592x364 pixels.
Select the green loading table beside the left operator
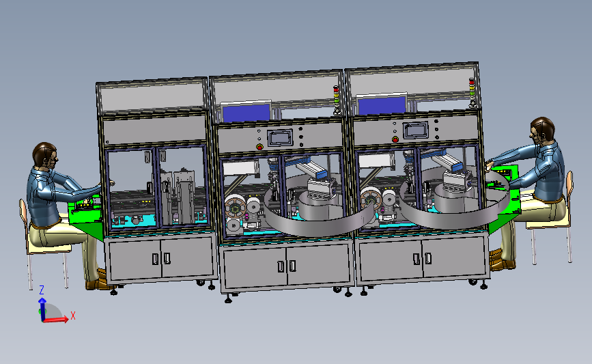click(86, 217)
